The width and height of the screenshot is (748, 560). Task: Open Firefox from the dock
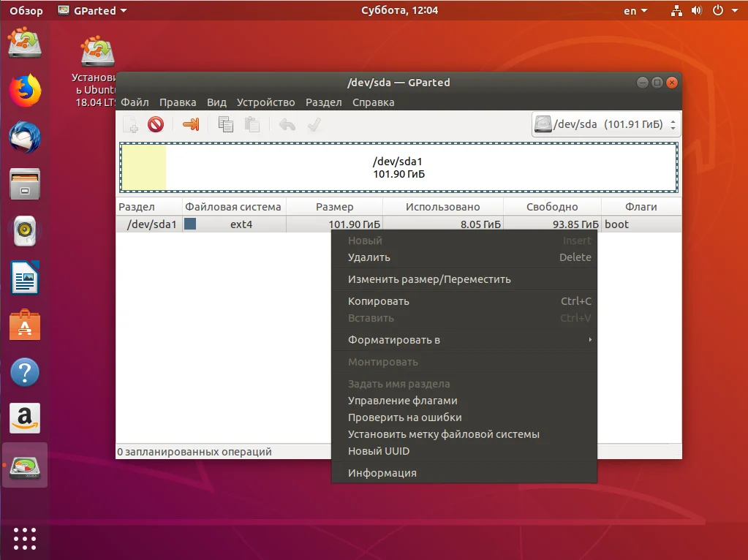coord(25,91)
